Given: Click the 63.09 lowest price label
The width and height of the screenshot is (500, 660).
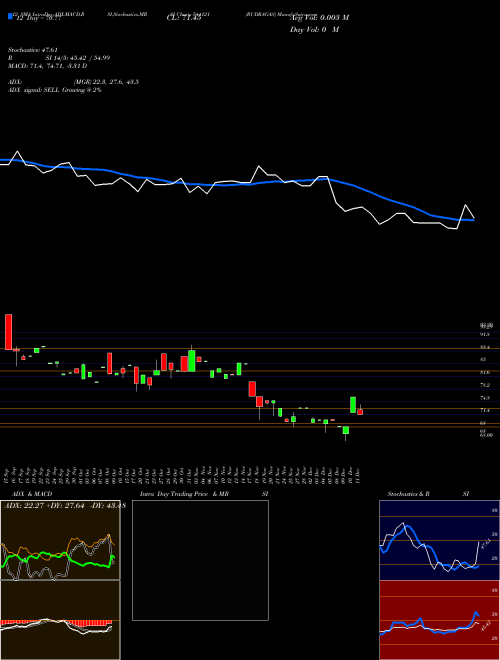Looking at the screenshot, I should pyautogui.click(x=487, y=435).
